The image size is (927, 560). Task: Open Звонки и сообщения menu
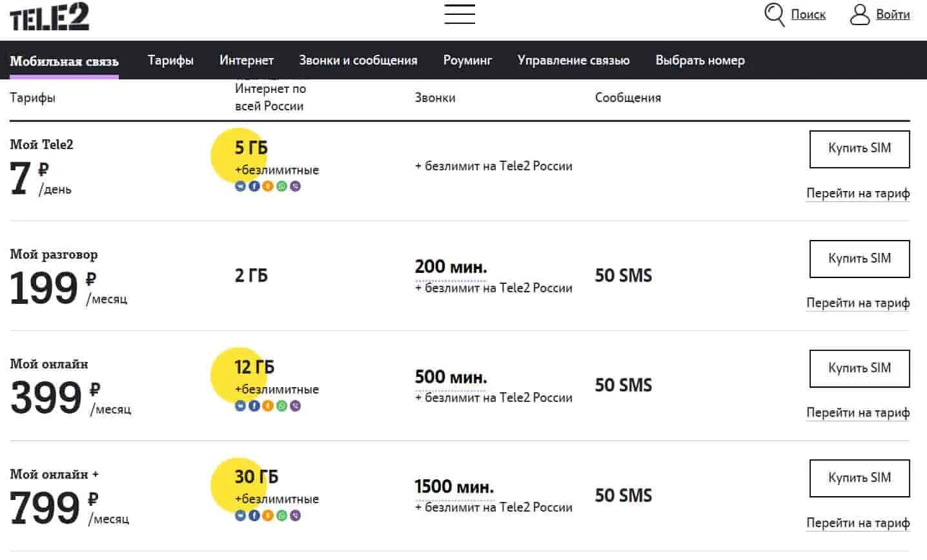point(358,60)
